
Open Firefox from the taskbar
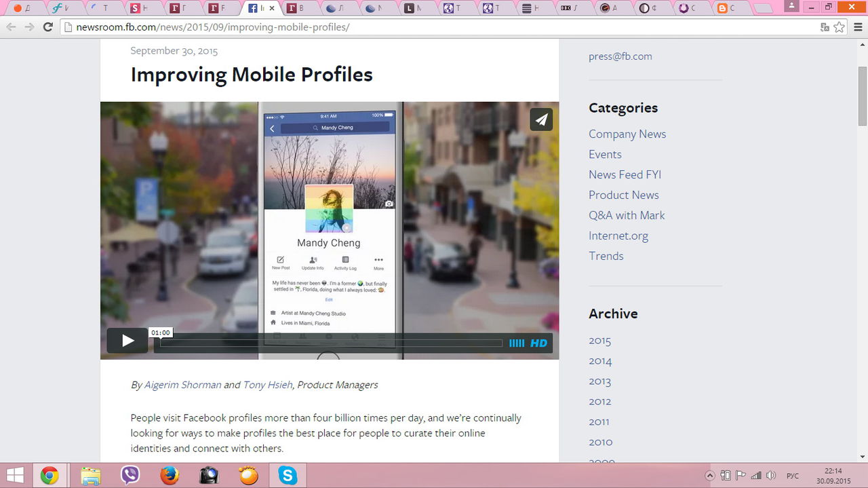click(170, 476)
